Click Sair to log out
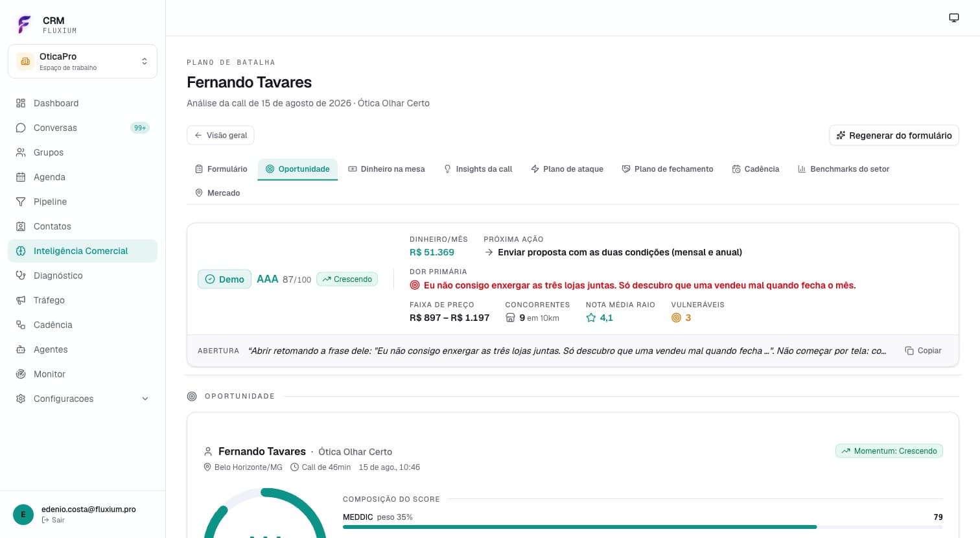 click(x=53, y=520)
